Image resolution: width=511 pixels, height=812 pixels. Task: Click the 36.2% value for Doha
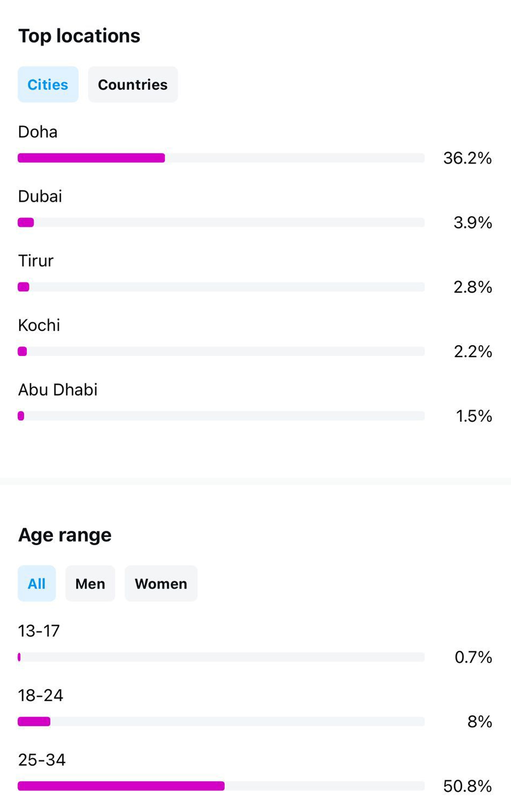pyautogui.click(x=467, y=158)
